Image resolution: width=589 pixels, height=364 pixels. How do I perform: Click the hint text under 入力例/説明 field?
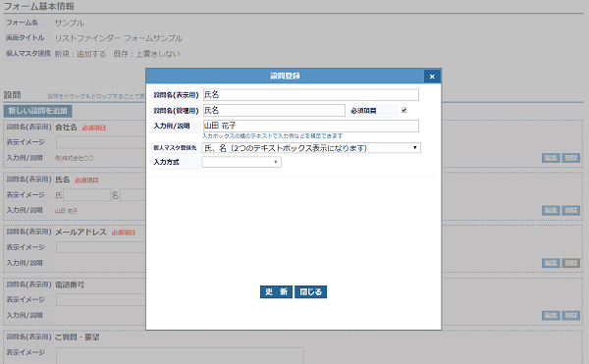click(x=272, y=135)
